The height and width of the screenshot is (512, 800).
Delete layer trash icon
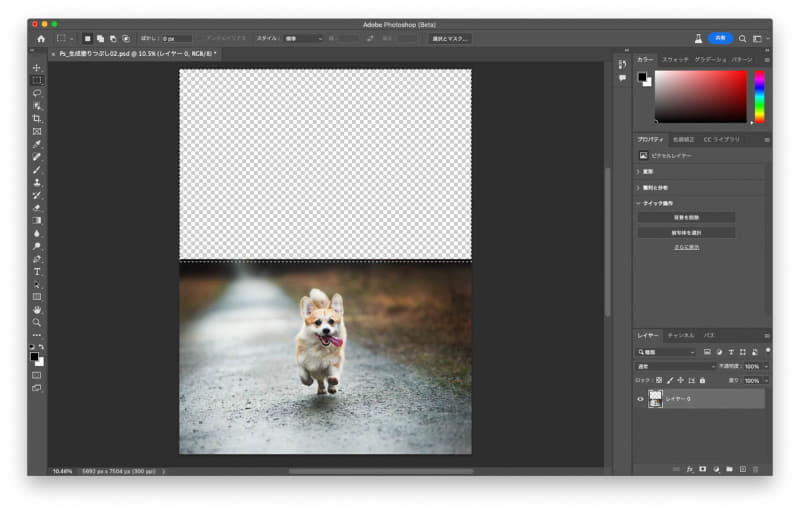point(756,469)
